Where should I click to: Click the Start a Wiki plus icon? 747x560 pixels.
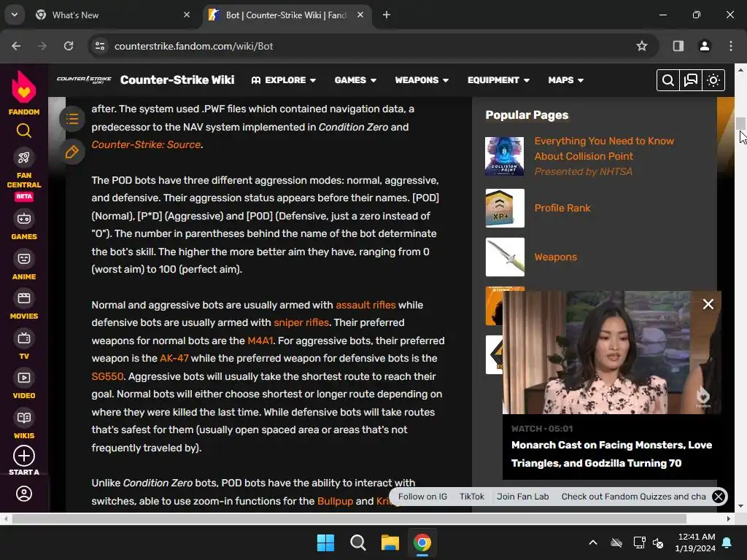[x=24, y=456]
